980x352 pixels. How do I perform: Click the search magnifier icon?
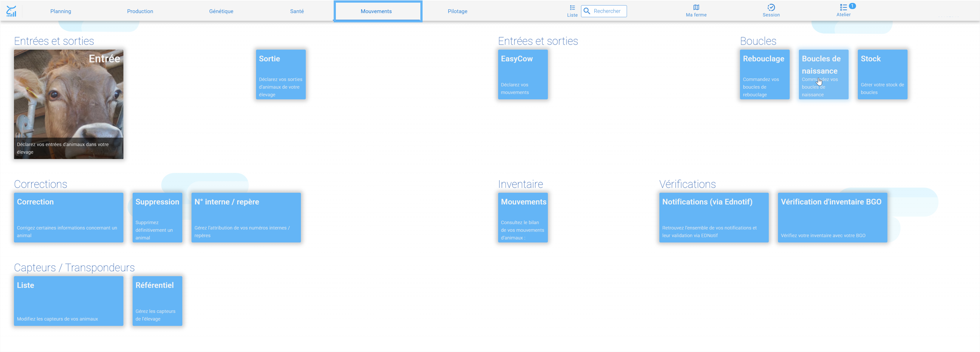[x=587, y=11]
